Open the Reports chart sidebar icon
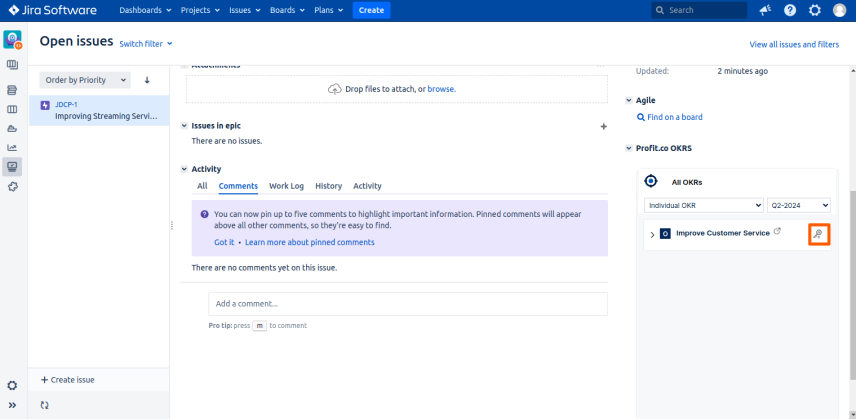This screenshot has height=420, width=856. pyautogui.click(x=12, y=147)
